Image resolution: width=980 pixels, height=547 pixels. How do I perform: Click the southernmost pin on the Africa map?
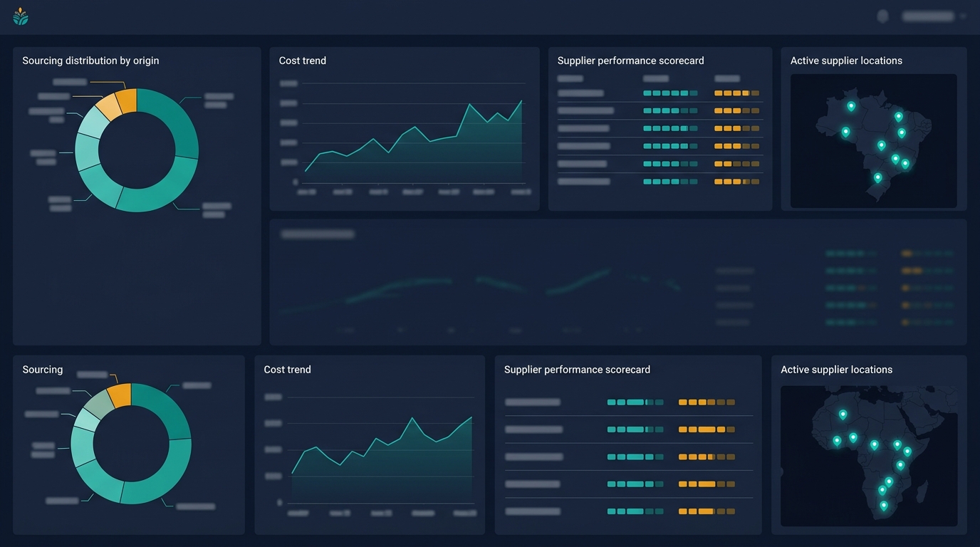884,506
